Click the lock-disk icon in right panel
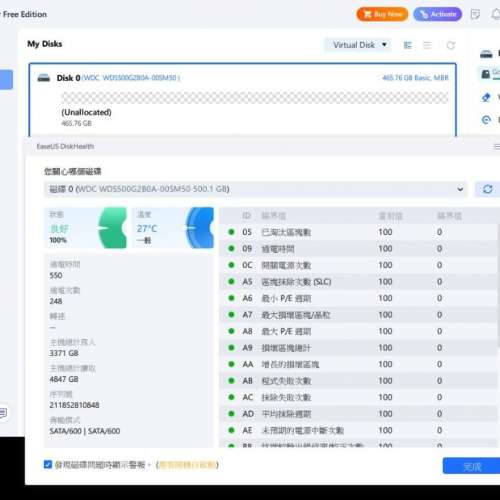 pos(486,74)
